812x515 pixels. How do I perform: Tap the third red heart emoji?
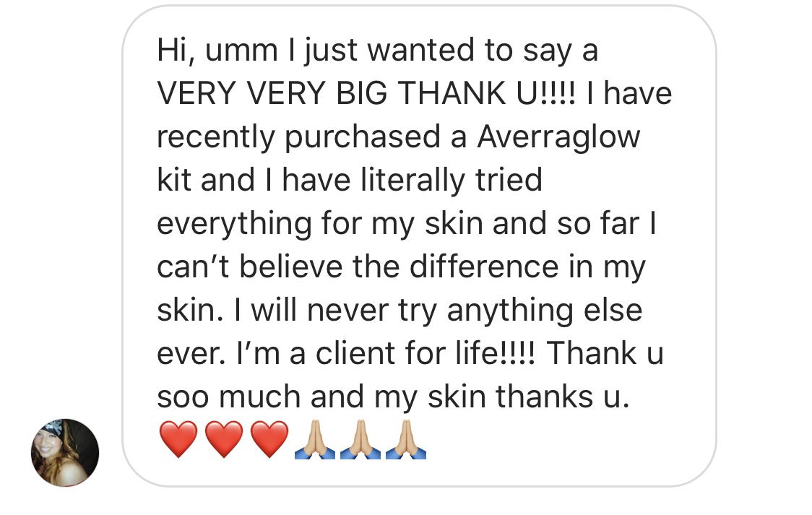(269, 439)
